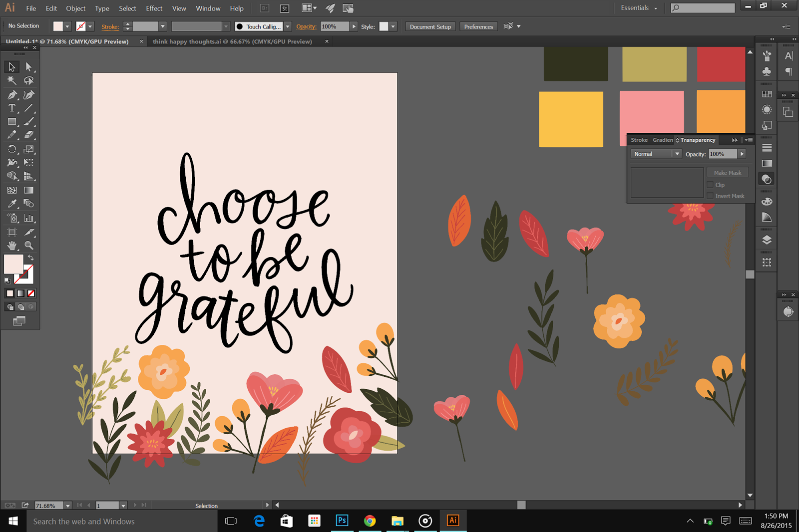Select the Hand tool
This screenshot has width=799, height=532.
pos(12,246)
